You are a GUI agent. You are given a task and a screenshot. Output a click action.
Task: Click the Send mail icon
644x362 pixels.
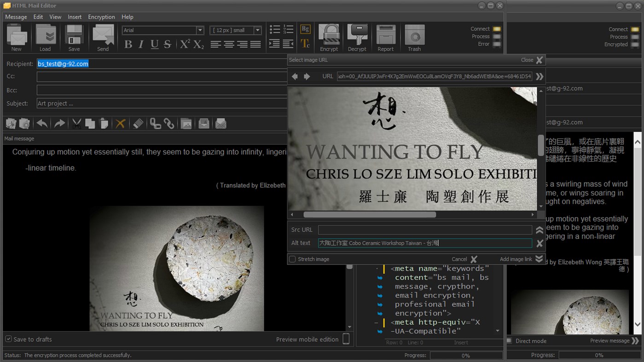(x=103, y=35)
